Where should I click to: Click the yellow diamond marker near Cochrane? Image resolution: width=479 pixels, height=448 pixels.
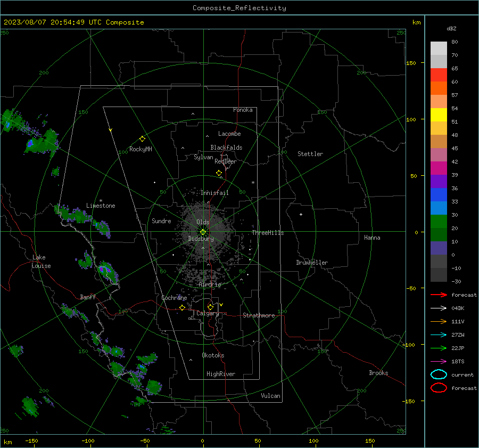tap(182, 307)
